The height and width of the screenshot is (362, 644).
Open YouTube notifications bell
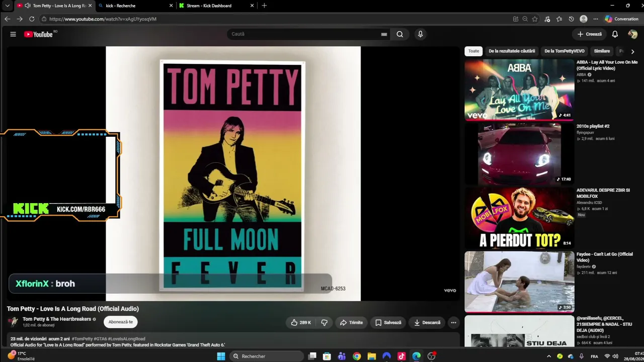pyautogui.click(x=615, y=34)
